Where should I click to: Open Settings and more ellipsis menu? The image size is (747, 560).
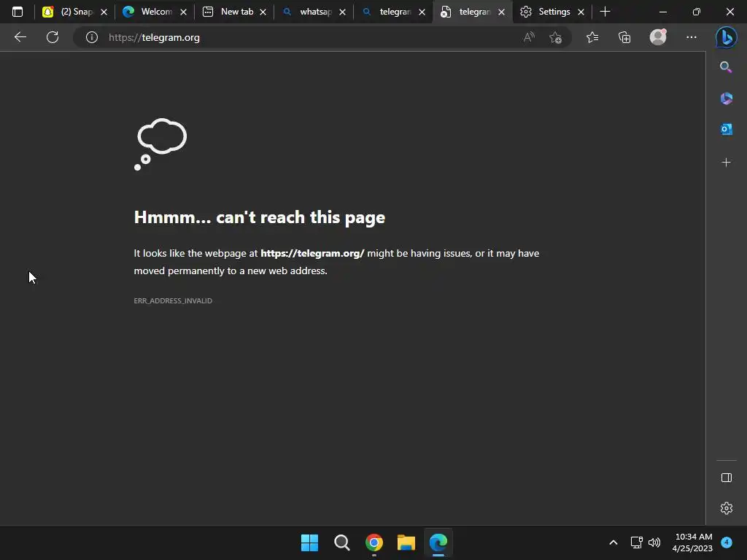[x=692, y=37]
